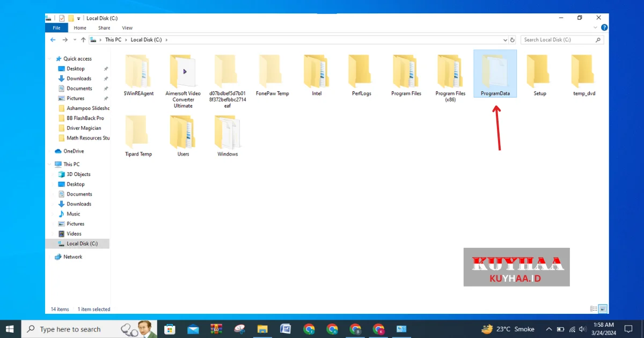Switch to details view layout
Screen dimensions: 644x338
[x=594, y=309]
